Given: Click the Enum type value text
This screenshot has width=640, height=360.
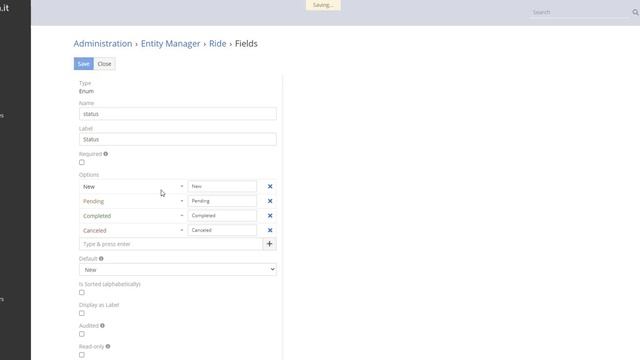Looking at the screenshot, I should tap(86, 91).
